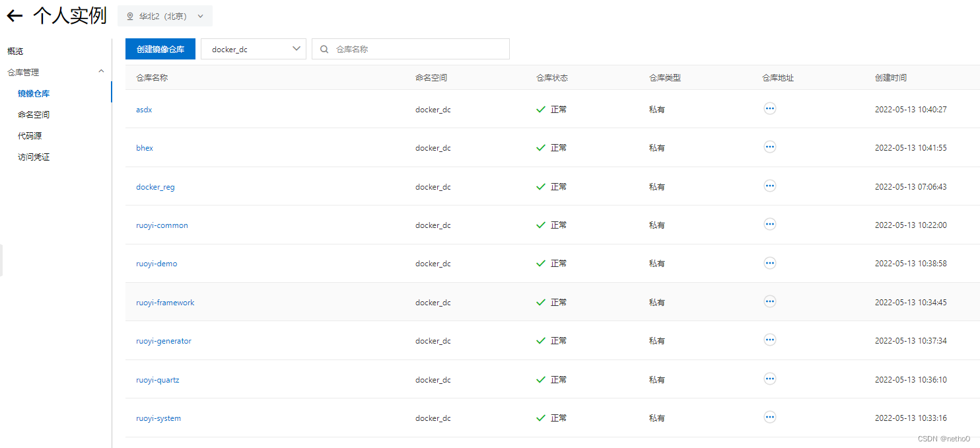This screenshot has height=448, width=980.
Task: Open repository address for bhex
Action: point(769,147)
